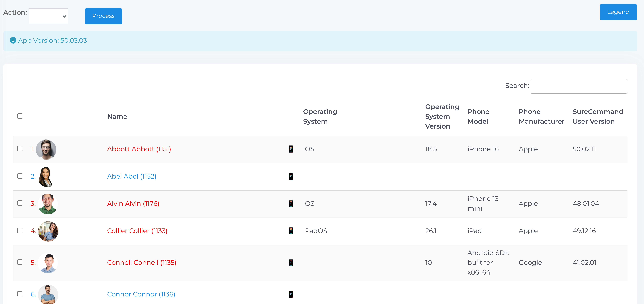
Task: Click the OS version 17.4 cell
Action: click(x=431, y=204)
